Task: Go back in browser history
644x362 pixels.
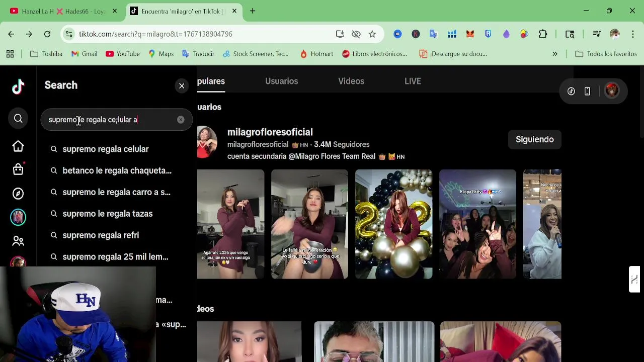Action: (x=11, y=34)
